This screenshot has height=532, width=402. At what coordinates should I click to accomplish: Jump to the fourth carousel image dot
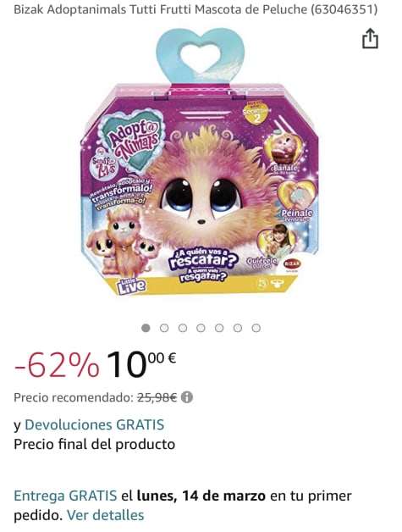coord(201,328)
